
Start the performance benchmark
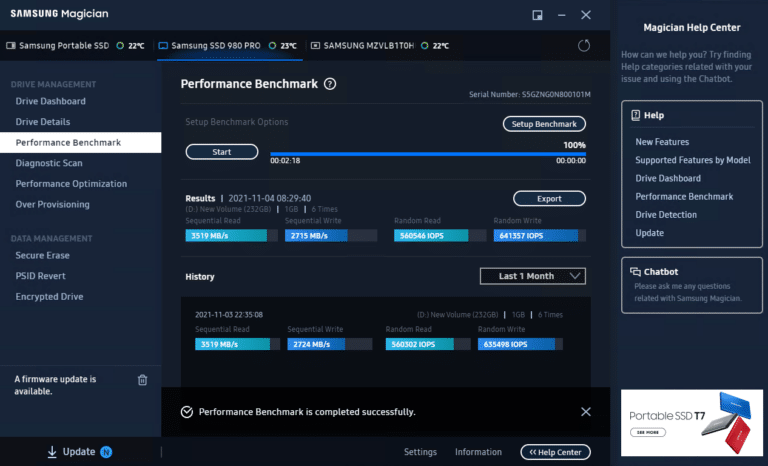tap(222, 152)
